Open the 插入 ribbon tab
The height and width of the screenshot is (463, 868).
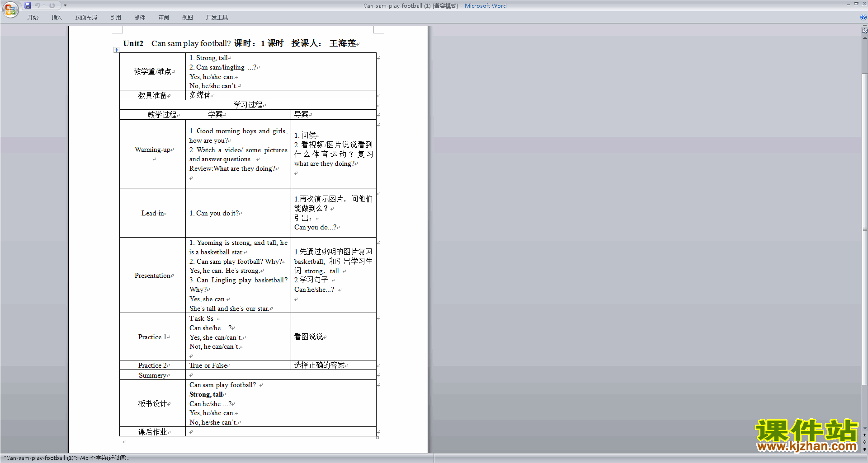click(57, 17)
